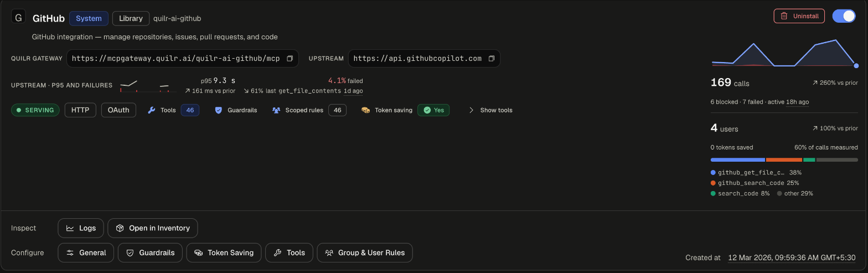Viewport: 868px width, 273px height.
Task: Copy the upstream API URL
Action: click(x=491, y=59)
